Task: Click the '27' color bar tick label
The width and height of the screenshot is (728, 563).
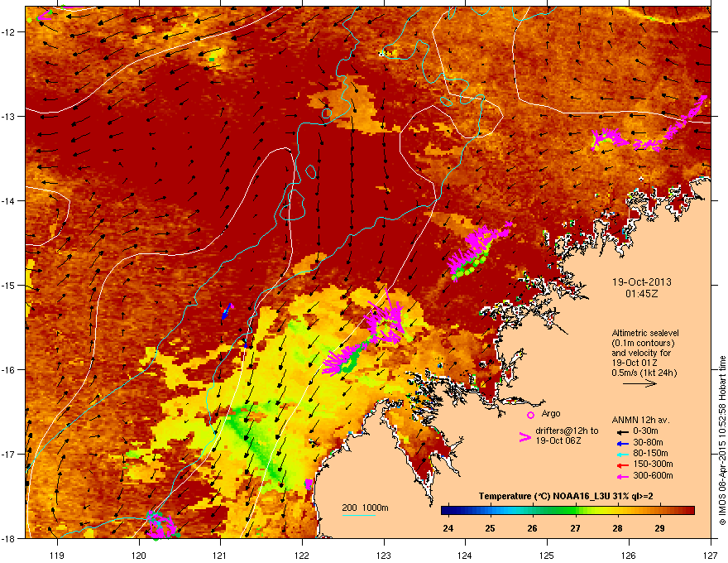Action: [575, 528]
